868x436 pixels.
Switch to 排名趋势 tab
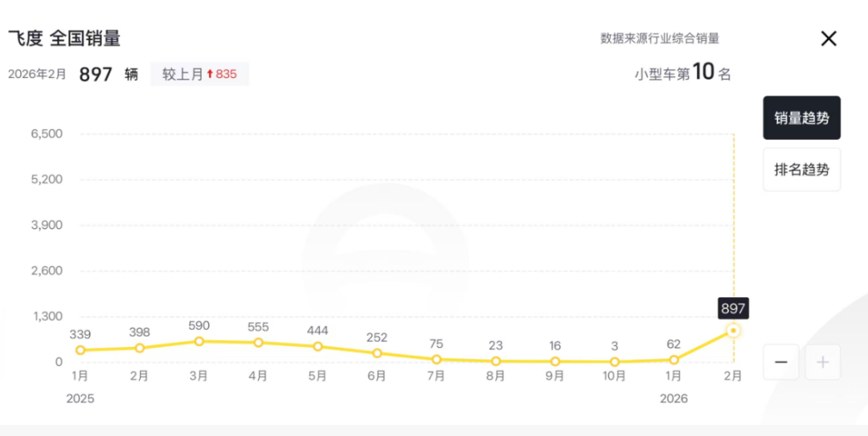point(801,169)
